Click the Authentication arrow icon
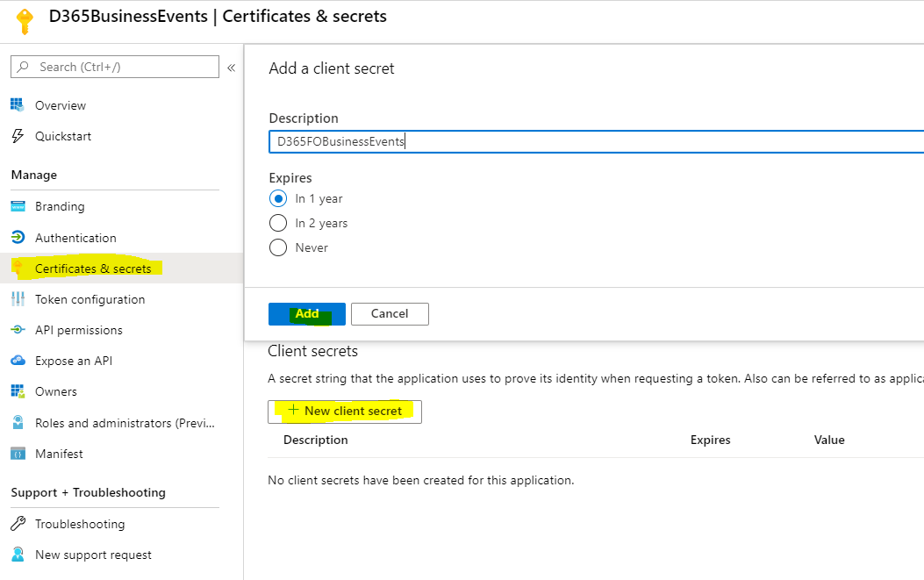Image resolution: width=924 pixels, height=580 pixels. [18, 238]
